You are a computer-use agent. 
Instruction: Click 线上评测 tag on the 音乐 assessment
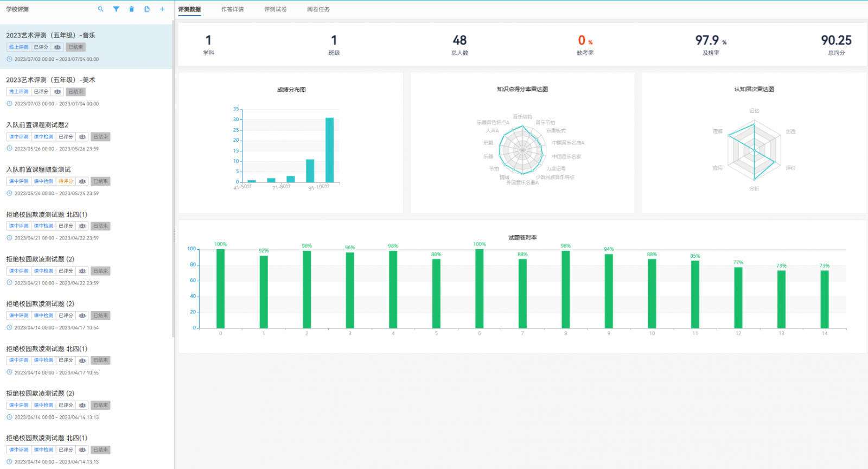[x=18, y=47]
